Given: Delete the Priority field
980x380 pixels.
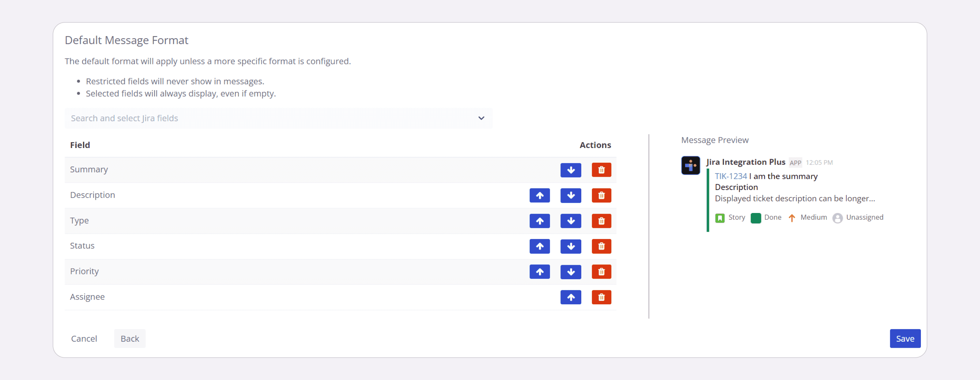Looking at the screenshot, I should 601,272.
